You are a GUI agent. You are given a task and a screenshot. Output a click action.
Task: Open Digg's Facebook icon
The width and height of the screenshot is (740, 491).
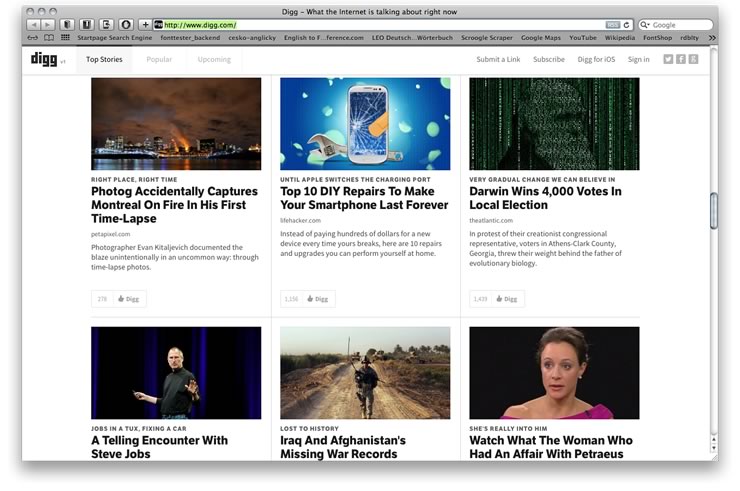pos(681,59)
